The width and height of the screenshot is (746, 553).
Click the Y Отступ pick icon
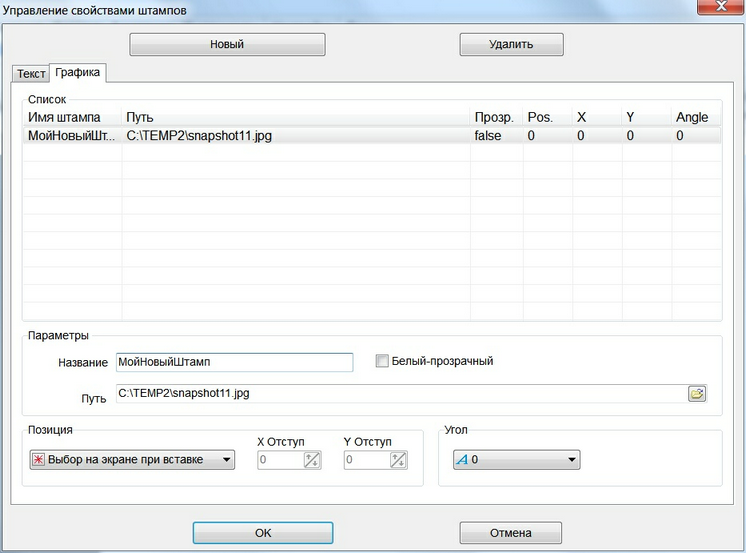click(398, 460)
